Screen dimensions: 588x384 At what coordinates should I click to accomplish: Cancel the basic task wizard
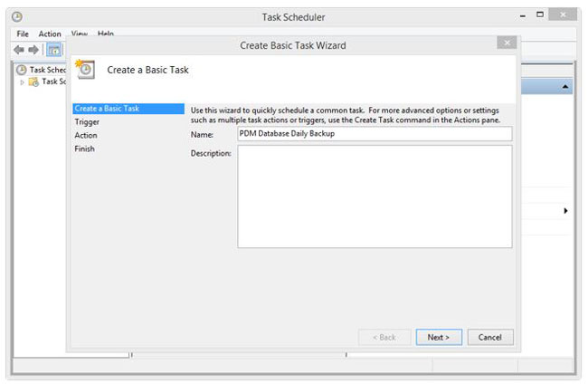[x=489, y=337]
